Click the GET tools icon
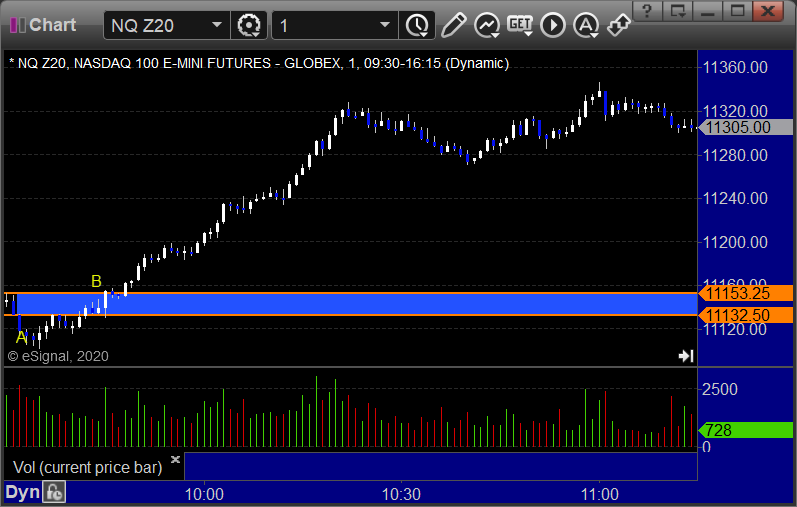 click(x=520, y=25)
